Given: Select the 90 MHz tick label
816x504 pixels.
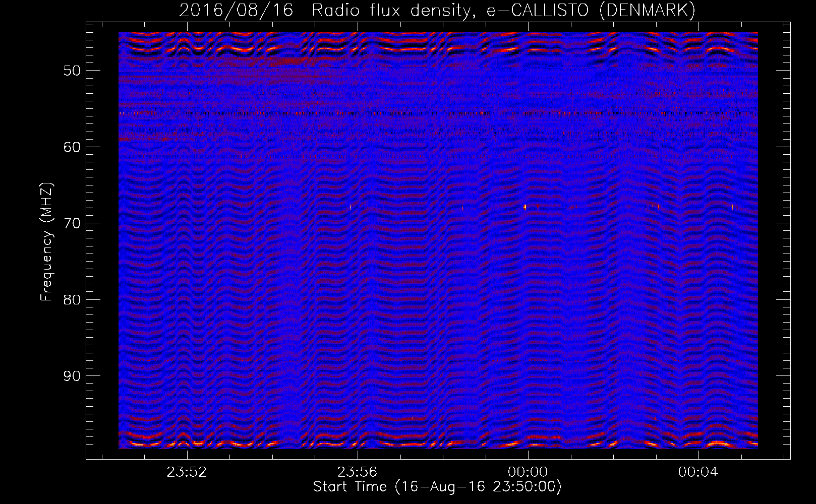Looking at the screenshot, I should (x=72, y=376).
